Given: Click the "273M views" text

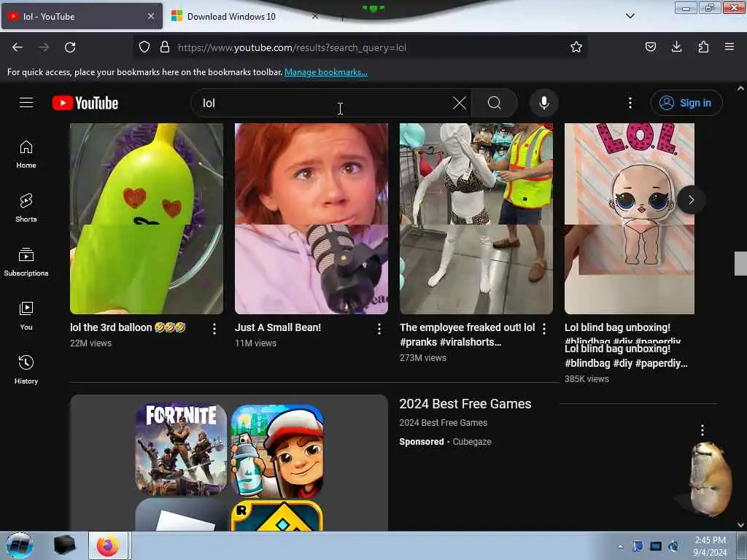Looking at the screenshot, I should [422, 358].
